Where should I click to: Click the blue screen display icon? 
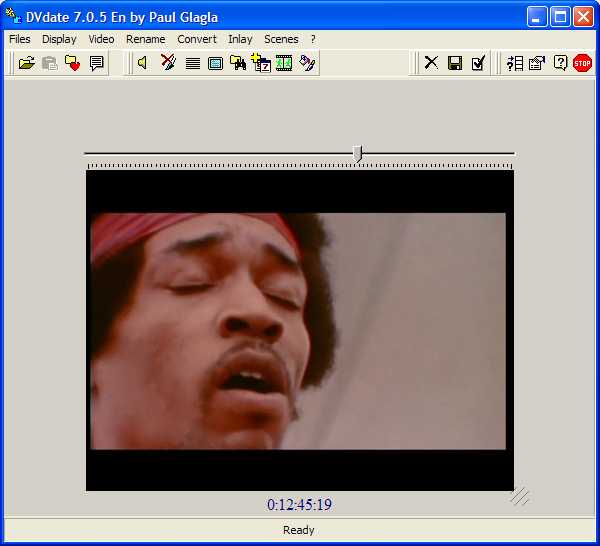[x=215, y=63]
